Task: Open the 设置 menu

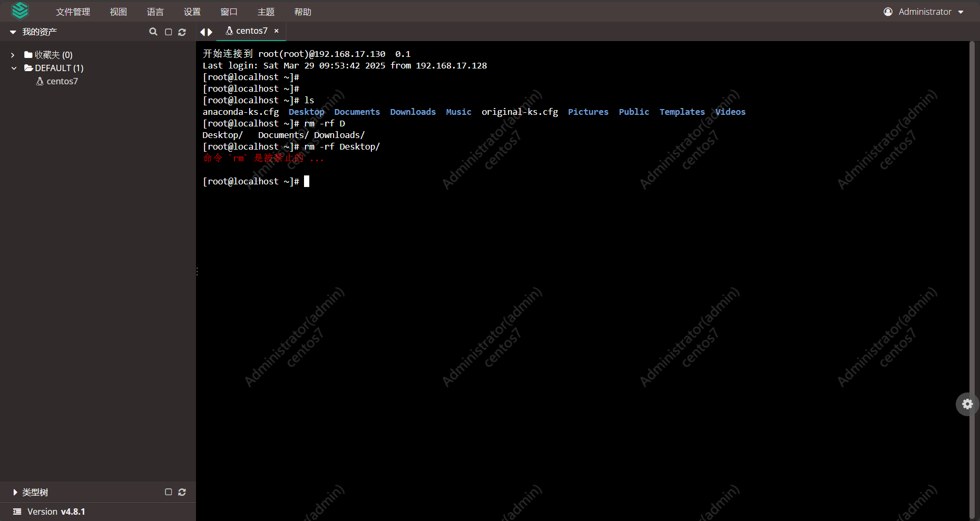Action: pyautogui.click(x=192, y=11)
